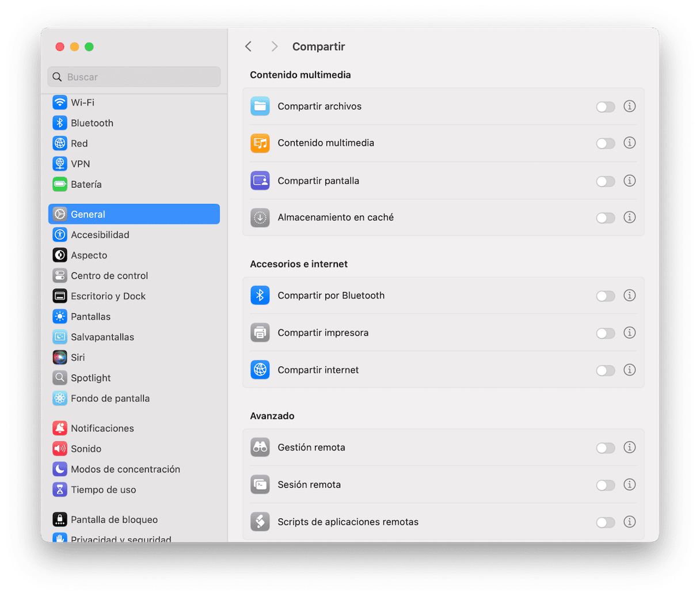Toggle Almacenamiento en caché on
This screenshot has width=700, height=596.
pos(606,218)
